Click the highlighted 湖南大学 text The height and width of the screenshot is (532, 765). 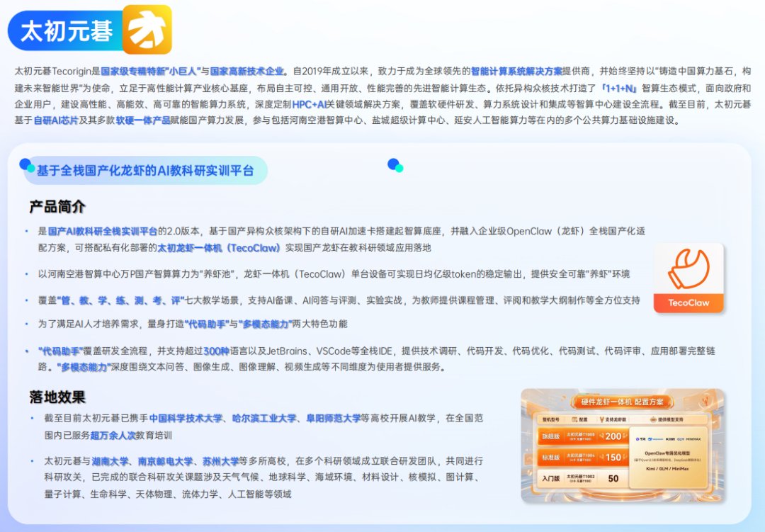[110, 461]
